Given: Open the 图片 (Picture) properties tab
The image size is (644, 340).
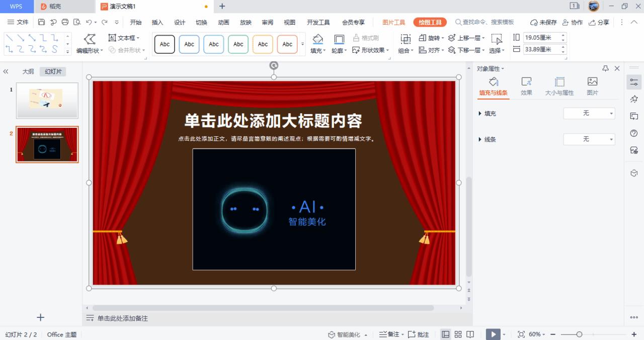Looking at the screenshot, I should coord(592,84).
